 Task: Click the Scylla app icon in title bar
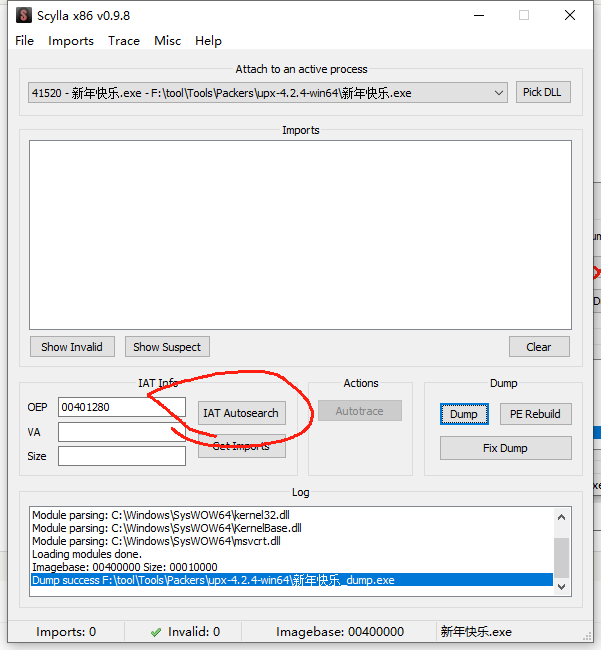point(24,15)
